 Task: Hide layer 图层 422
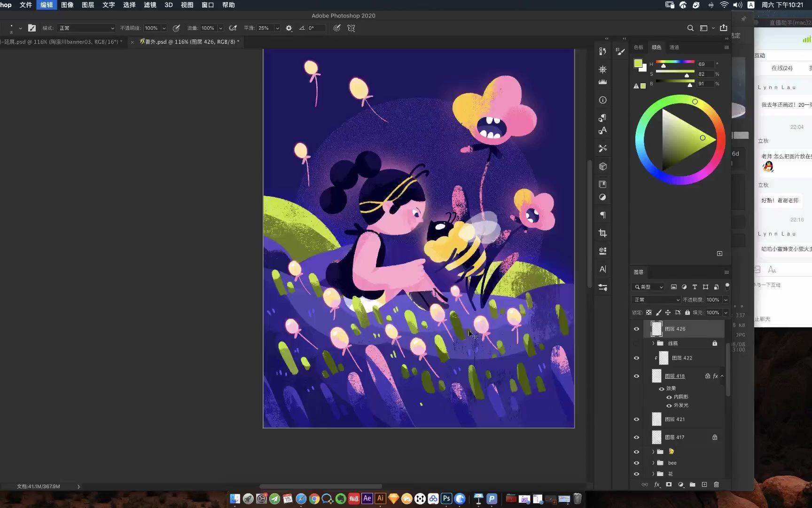637,358
